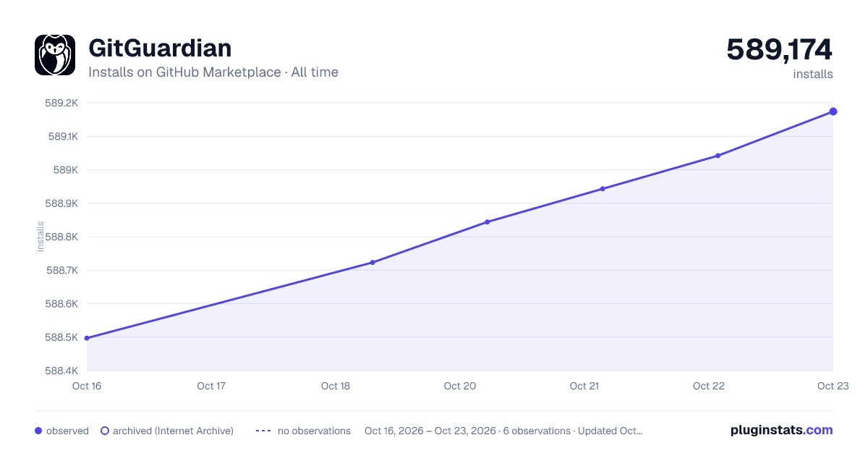Image resolution: width=868 pixels, height=456 pixels.
Task: Click the 588.7K y-axis label
Action: (61, 270)
